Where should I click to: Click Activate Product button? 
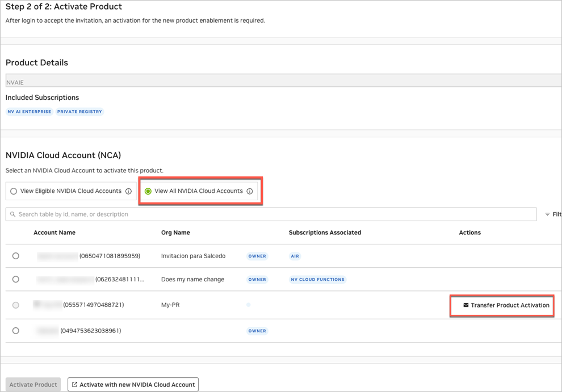coord(33,385)
